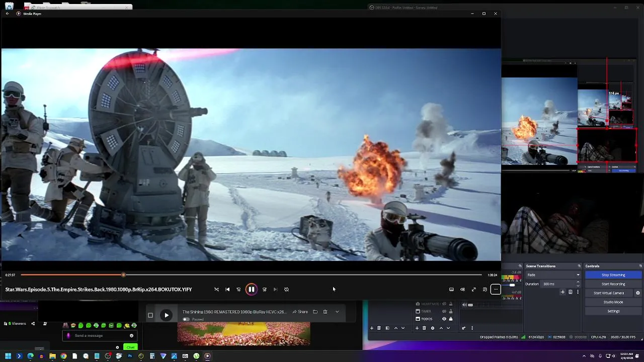Skip to previous track in Media Player

pyautogui.click(x=227, y=289)
